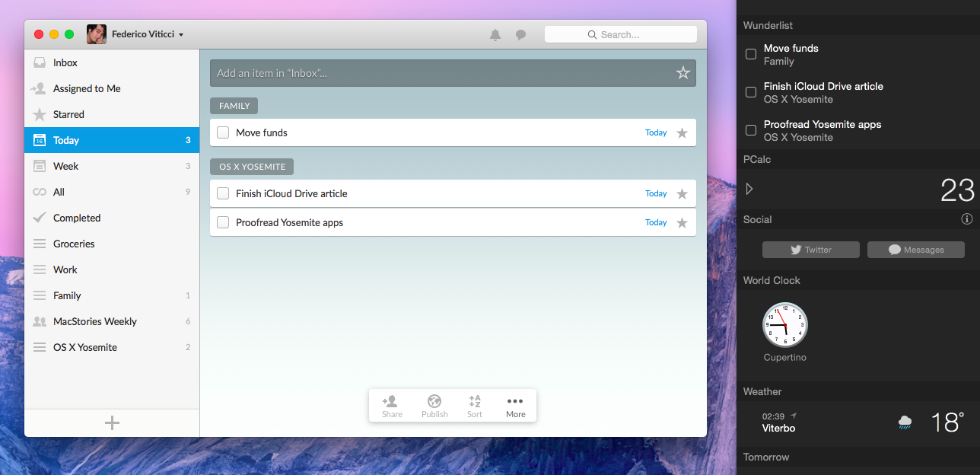The image size is (980, 475).
Task: Click the Move funds task title in main list
Action: [x=262, y=132]
